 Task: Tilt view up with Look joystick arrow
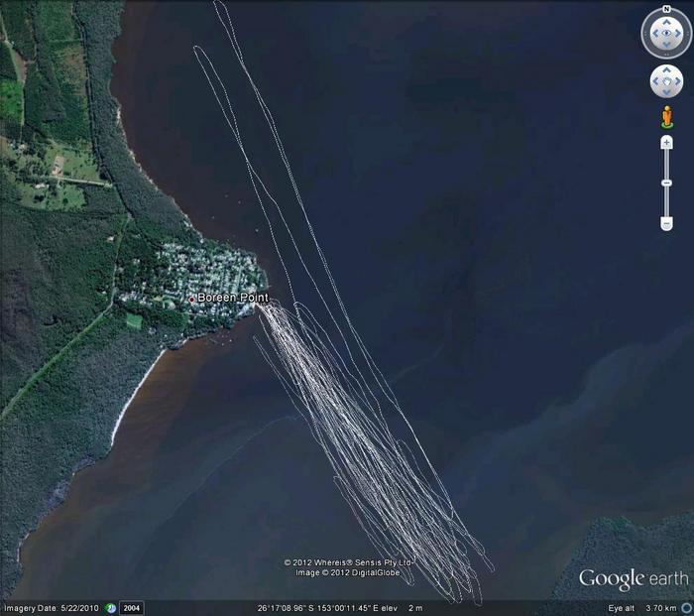tap(665, 22)
